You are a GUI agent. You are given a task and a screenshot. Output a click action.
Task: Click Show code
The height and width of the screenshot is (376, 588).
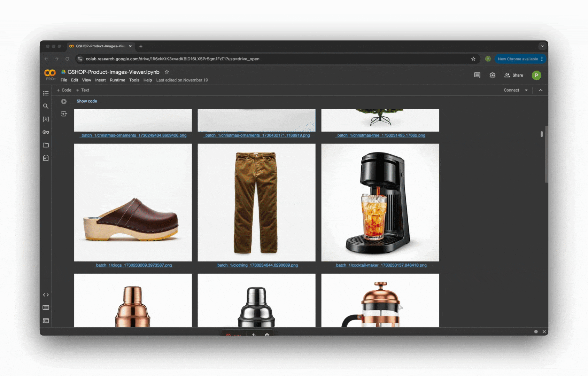87,101
